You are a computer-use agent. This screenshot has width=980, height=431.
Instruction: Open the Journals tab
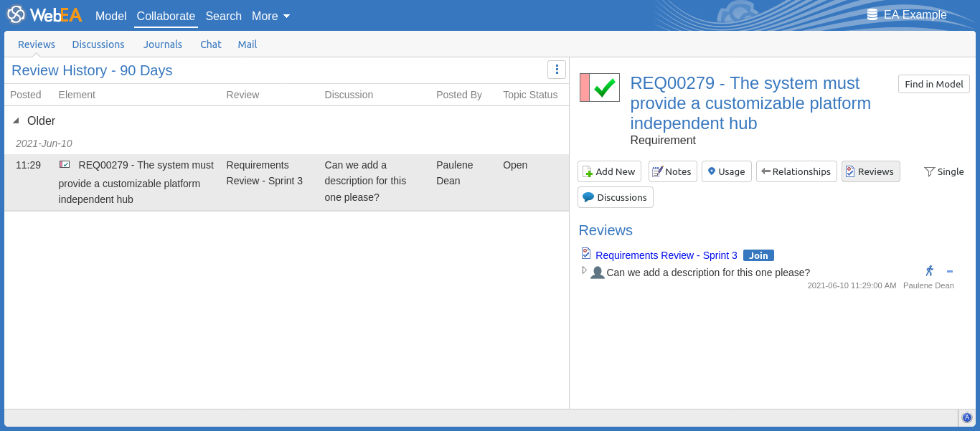(x=163, y=44)
